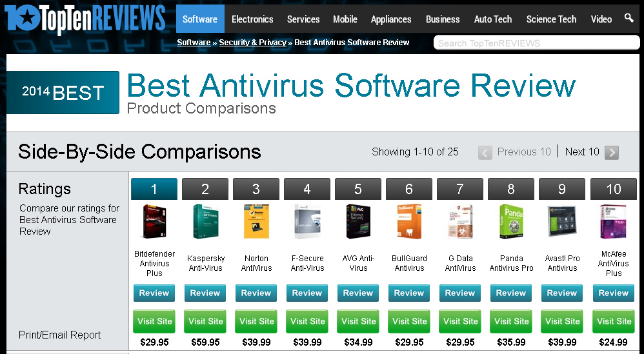Focus the Search TopTenREVIEWS input field
The image size is (644, 354).
click(x=536, y=43)
